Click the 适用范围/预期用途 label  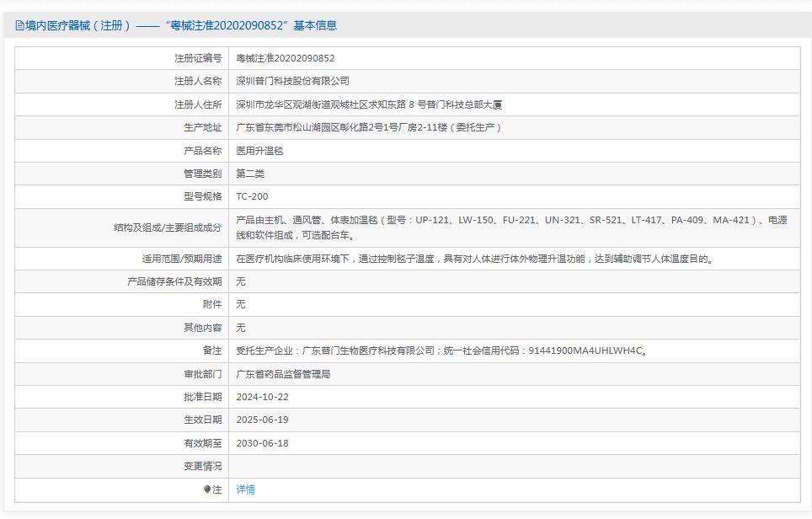tap(182, 259)
